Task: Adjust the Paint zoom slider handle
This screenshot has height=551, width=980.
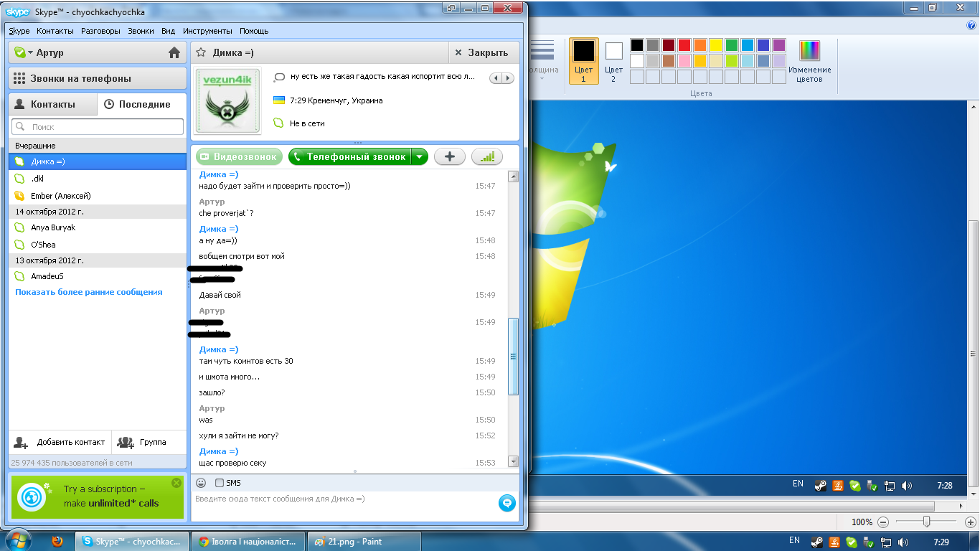Action: click(x=927, y=522)
